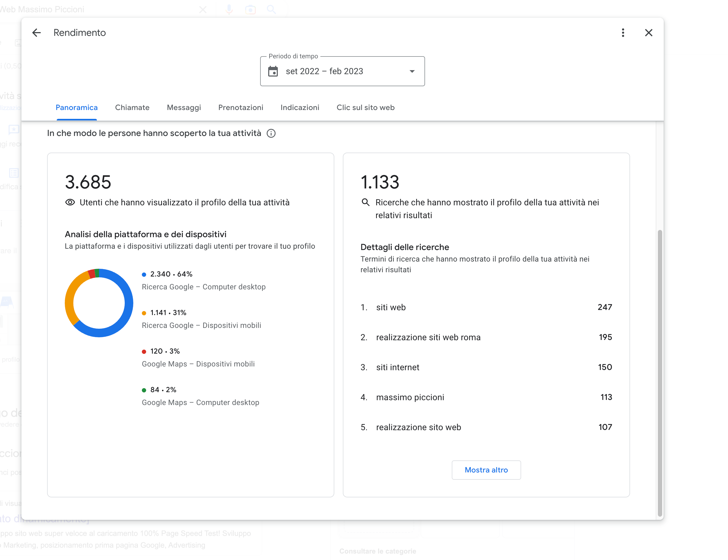Click the eye icon beside profile views text
The image size is (728, 560).
point(70,202)
